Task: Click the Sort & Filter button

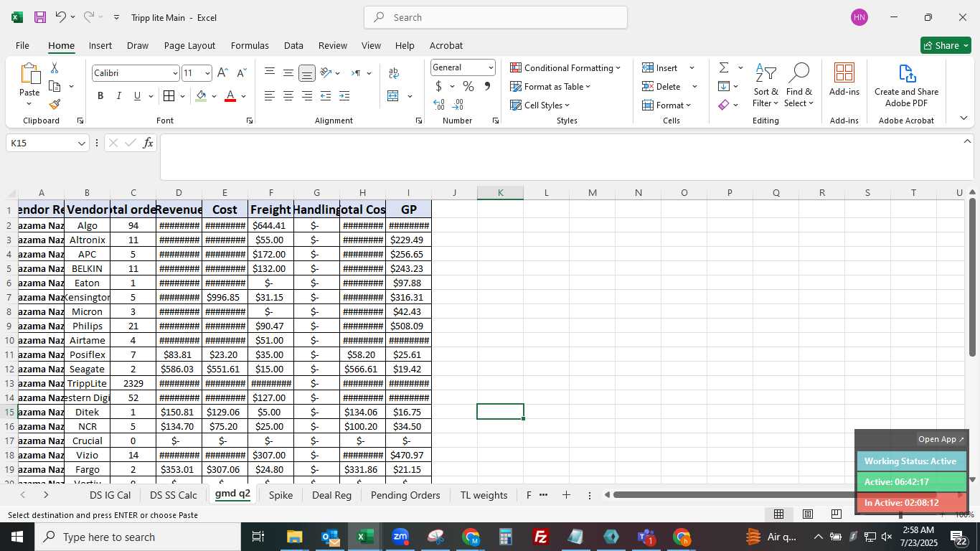Action: [x=766, y=85]
